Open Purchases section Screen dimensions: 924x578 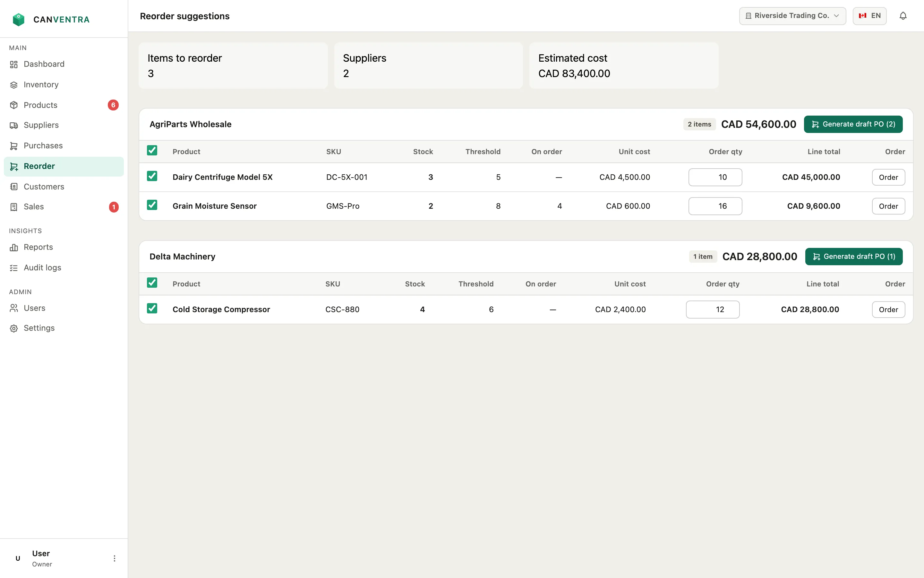pos(64,146)
